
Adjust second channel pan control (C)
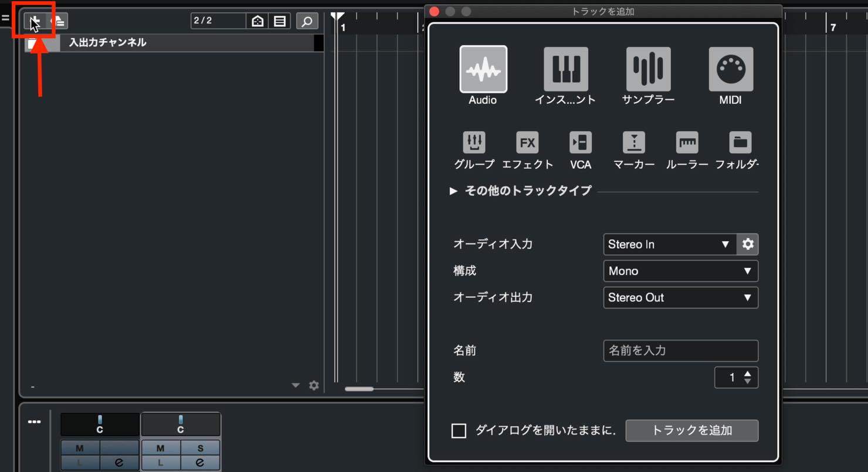(181, 425)
